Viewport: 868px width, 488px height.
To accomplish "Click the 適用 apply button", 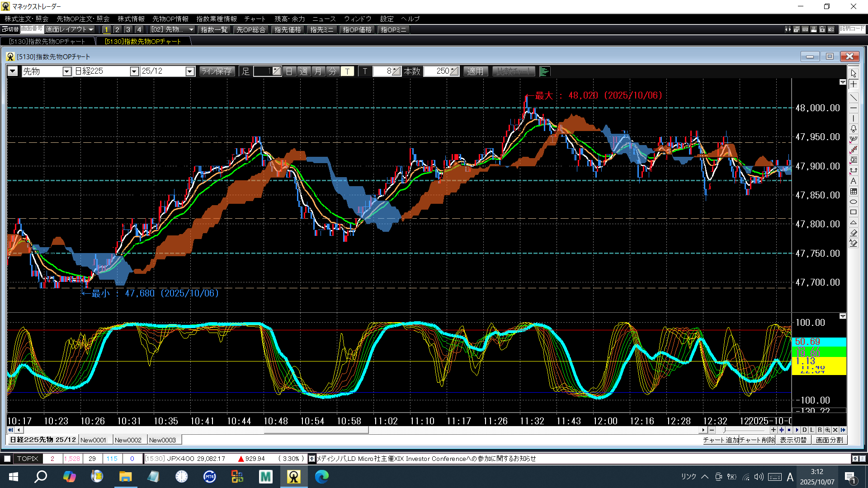I will (475, 71).
